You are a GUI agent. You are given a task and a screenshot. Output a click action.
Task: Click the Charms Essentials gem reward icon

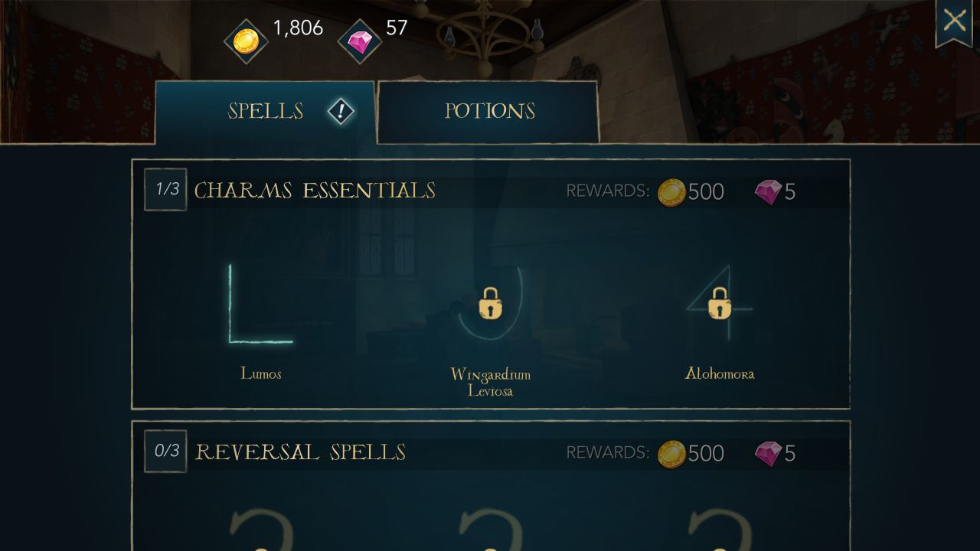[768, 192]
